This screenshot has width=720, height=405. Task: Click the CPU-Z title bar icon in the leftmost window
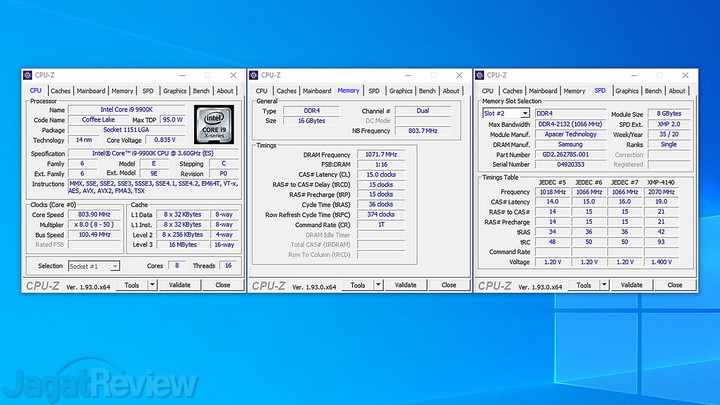(x=30, y=76)
